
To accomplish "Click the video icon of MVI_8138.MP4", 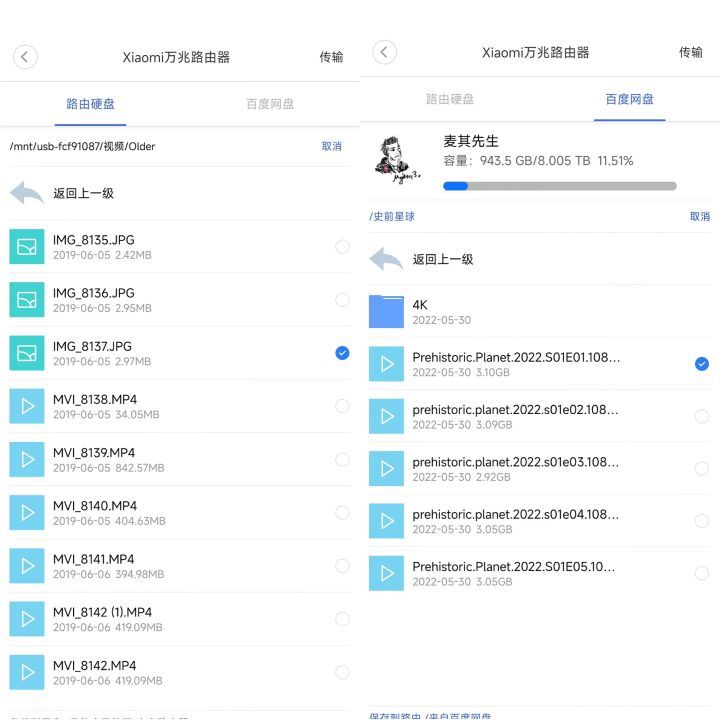I will (x=27, y=406).
